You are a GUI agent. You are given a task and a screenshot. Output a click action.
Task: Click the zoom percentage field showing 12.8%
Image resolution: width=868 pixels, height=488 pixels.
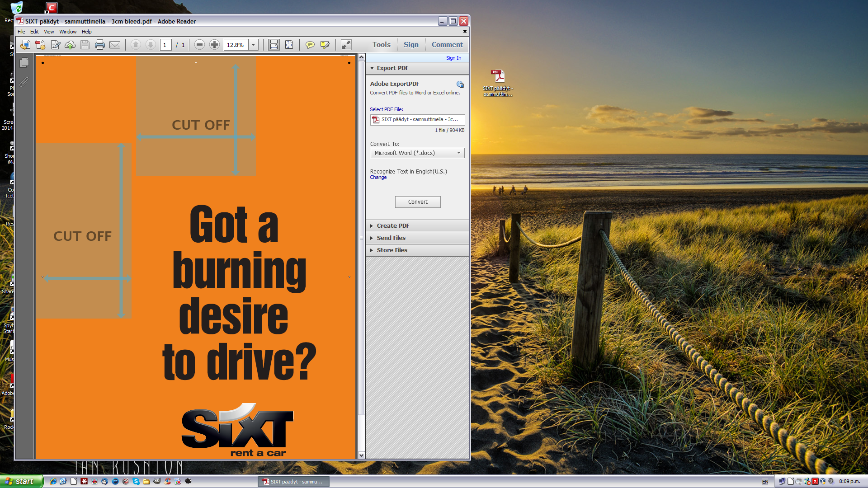236,45
